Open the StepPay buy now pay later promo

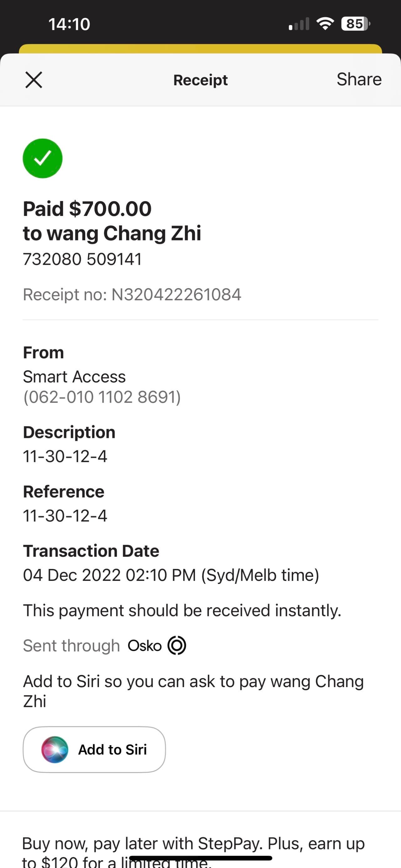click(x=193, y=844)
